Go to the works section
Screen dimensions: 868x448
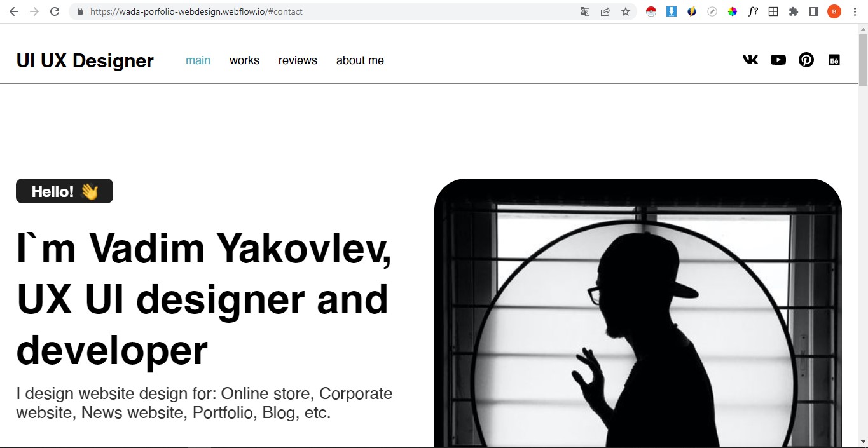click(x=244, y=60)
